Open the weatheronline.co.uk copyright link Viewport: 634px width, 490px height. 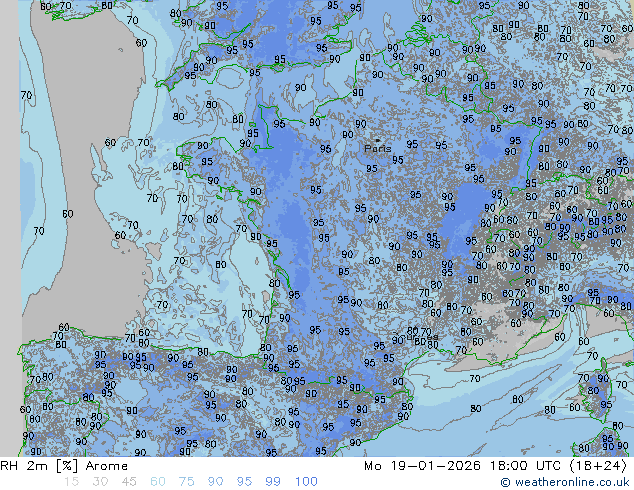pyautogui.click(x=565, y=482)
